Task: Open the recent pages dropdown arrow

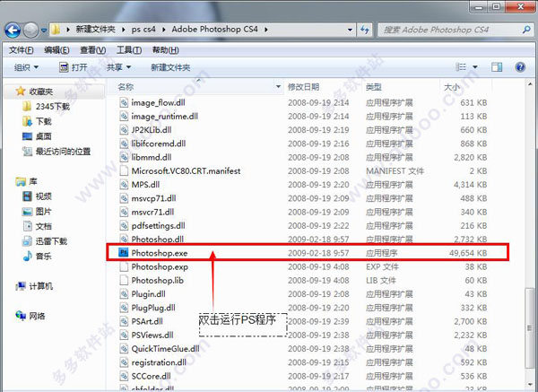Action: point(44,30)
